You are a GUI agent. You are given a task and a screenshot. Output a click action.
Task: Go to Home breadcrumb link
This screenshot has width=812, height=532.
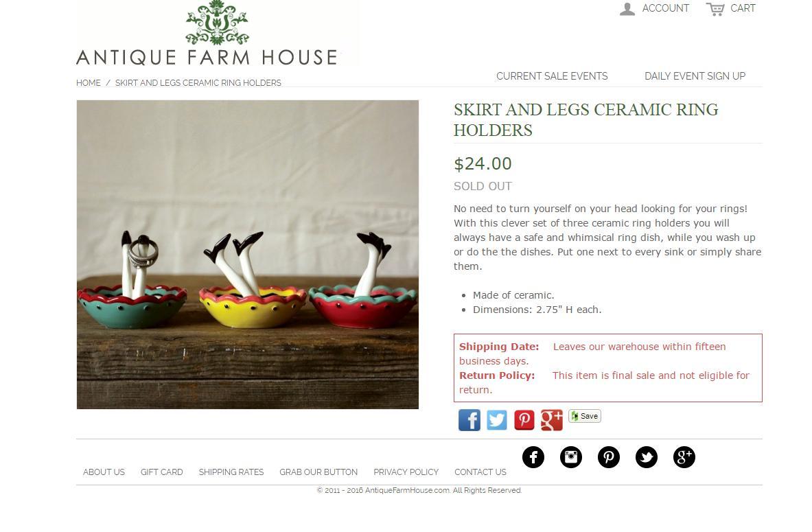pyautogui.click(x=89, y=83)
